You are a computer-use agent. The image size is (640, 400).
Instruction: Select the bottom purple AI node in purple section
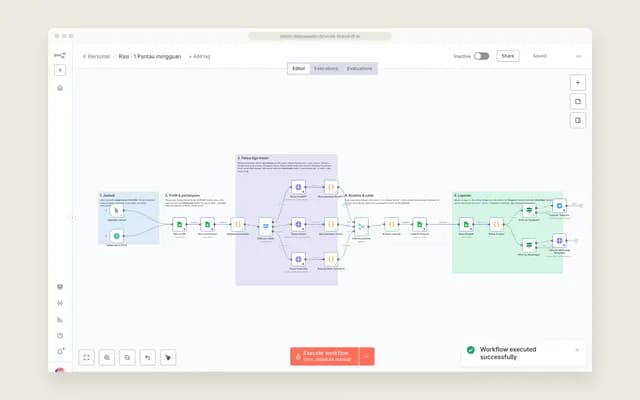(x=298, y=259)
